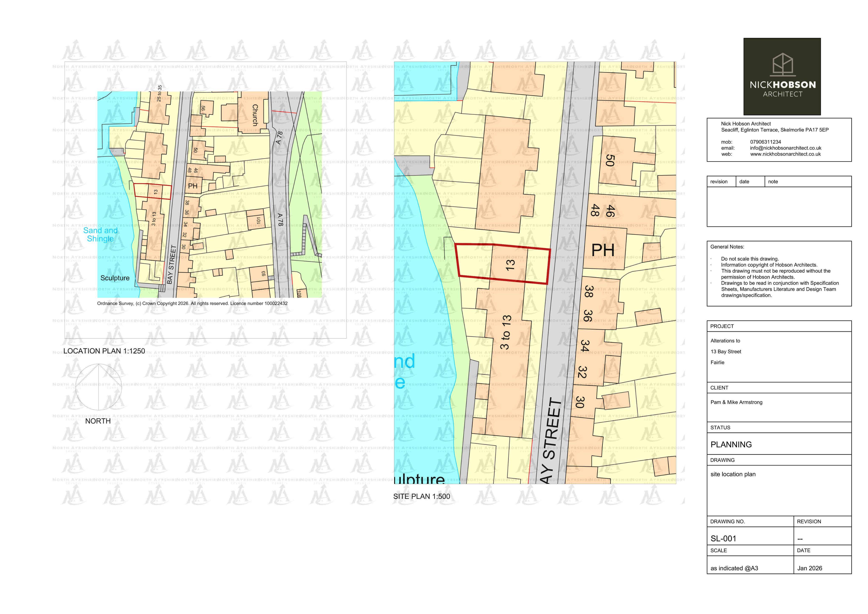The height and width of the screenshot is (614, 868).
Task: Click building number '56' on location plan
Action: point(203,108)
